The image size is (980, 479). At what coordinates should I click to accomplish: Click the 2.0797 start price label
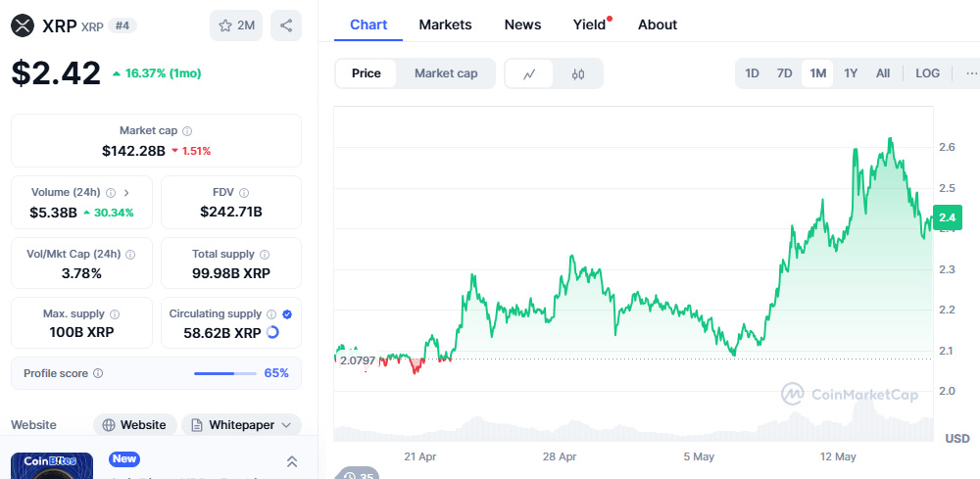(x=358, y=360)
